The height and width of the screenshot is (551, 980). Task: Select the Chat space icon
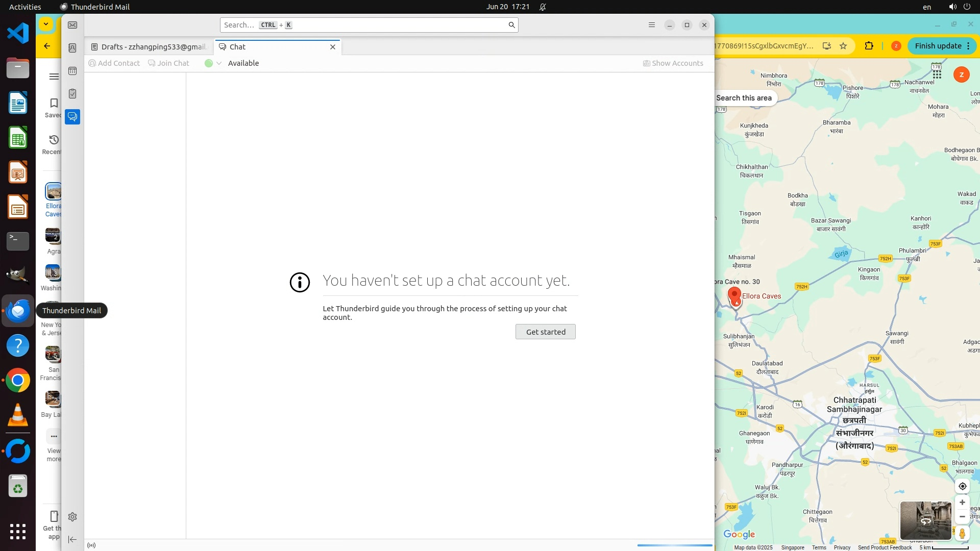[x=72, y=117]
